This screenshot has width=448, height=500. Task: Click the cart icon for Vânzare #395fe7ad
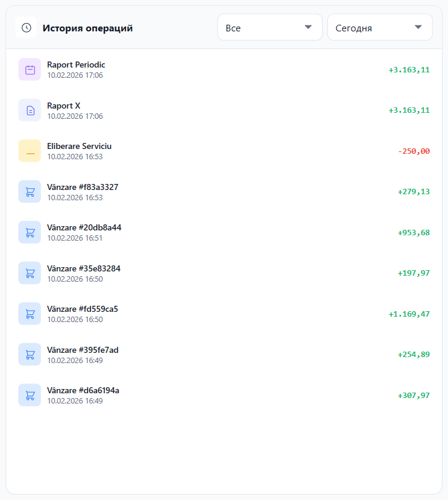pos(30,355)
